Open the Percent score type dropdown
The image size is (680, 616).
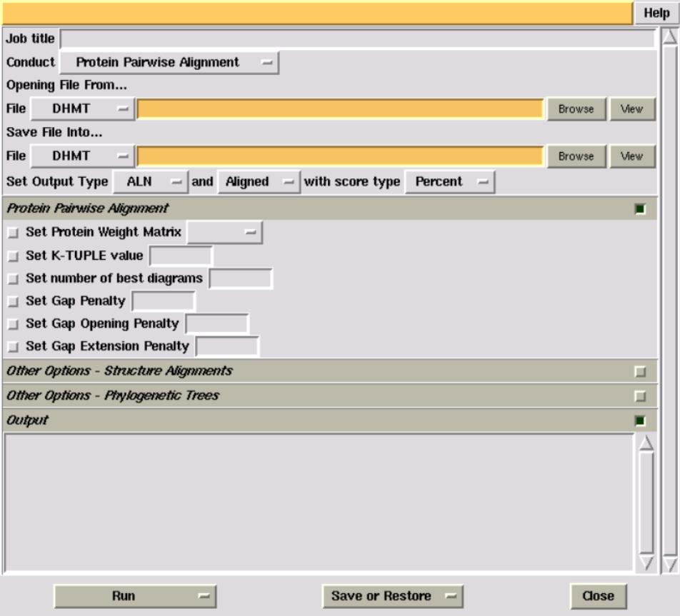click(450, 182)
